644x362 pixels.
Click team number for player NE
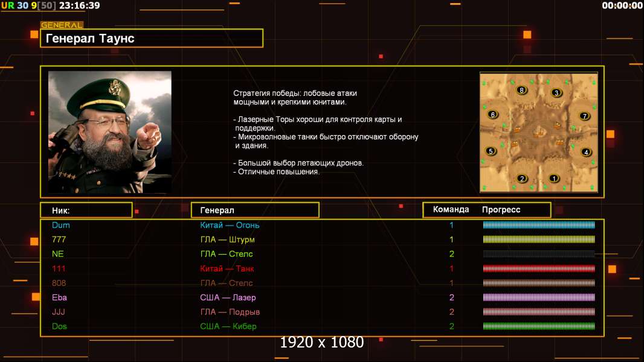pos(451,254)
